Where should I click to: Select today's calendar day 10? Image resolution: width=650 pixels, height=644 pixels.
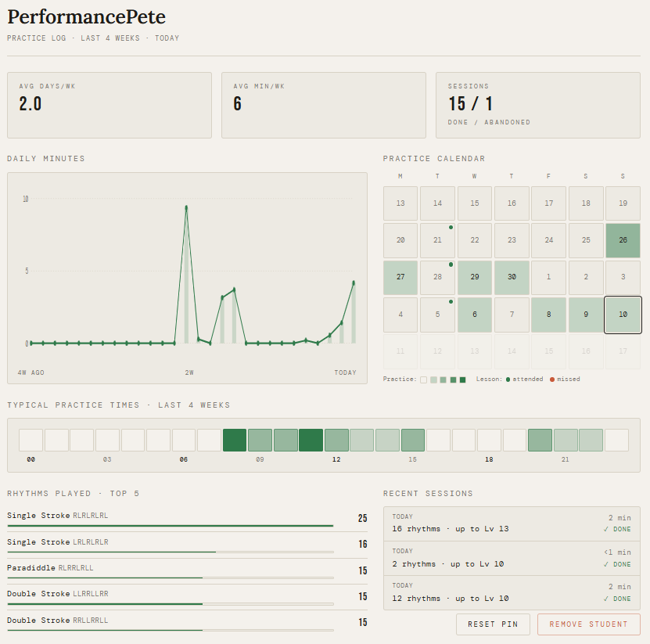point(623,315)
